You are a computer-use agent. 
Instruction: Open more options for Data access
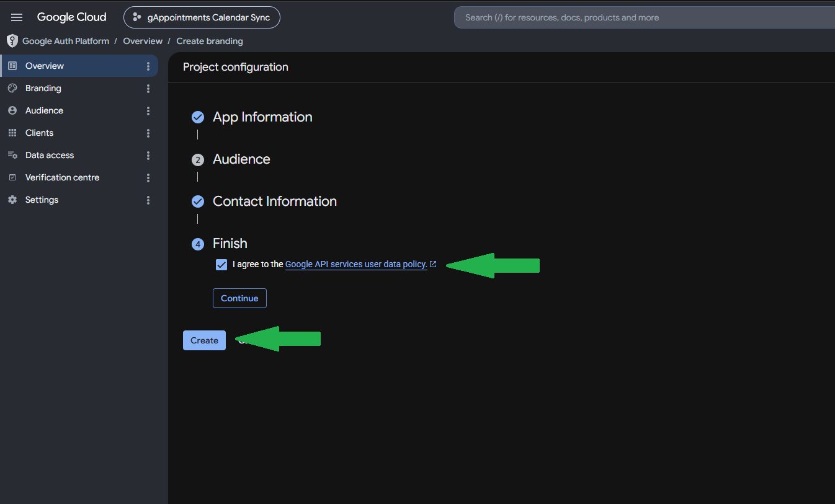pos(148,156)
